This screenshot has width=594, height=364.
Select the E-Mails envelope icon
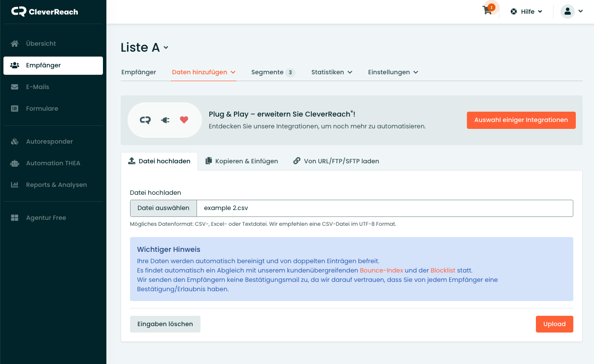point(15,87)
